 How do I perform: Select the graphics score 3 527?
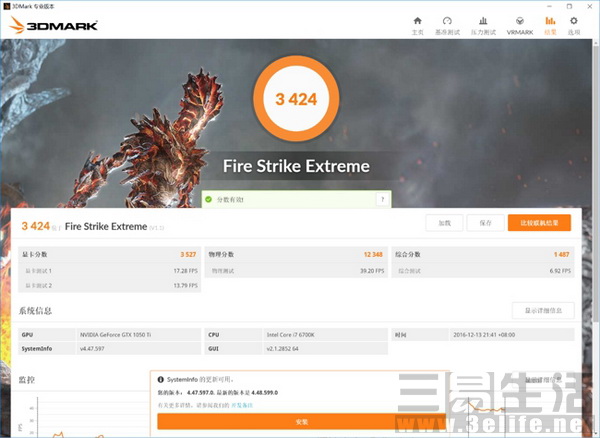click(188, 254)
